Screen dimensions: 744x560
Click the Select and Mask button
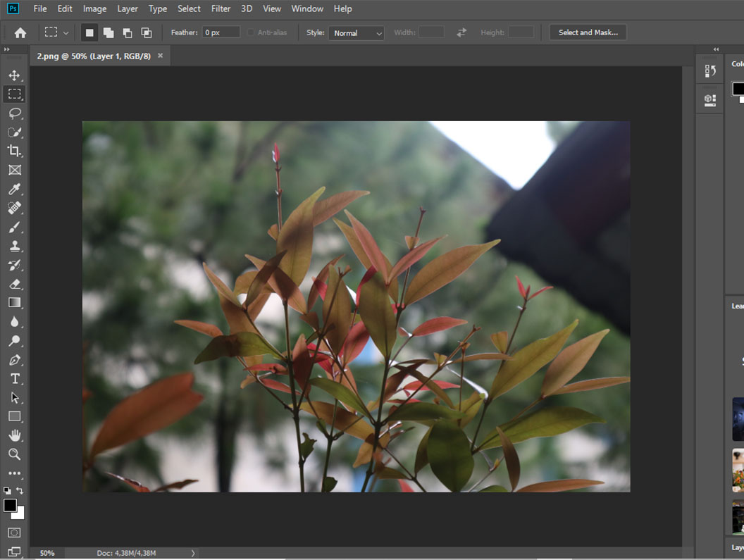pos(588,32)
